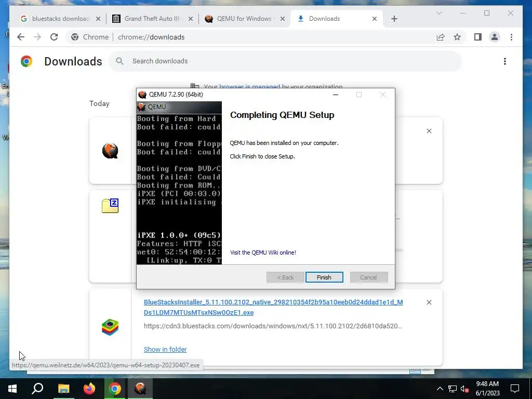532x399 pixels.
Task: Click Show in folder for BlueStacks
Action: tap(165, 349)
